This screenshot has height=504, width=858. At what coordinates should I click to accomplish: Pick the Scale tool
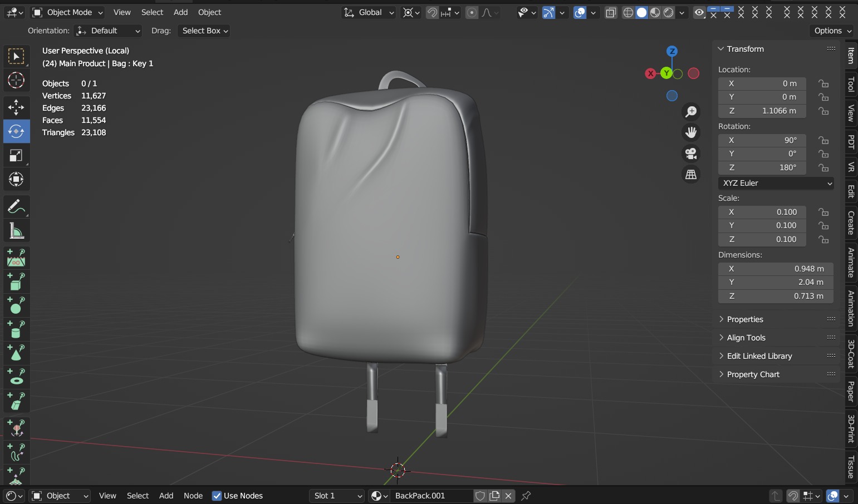pos(16,156)
